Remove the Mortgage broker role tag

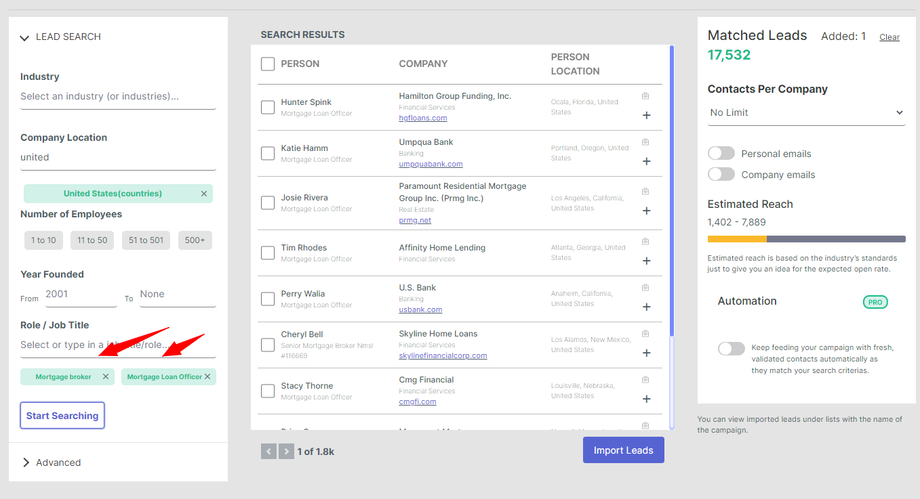(105, 377)
